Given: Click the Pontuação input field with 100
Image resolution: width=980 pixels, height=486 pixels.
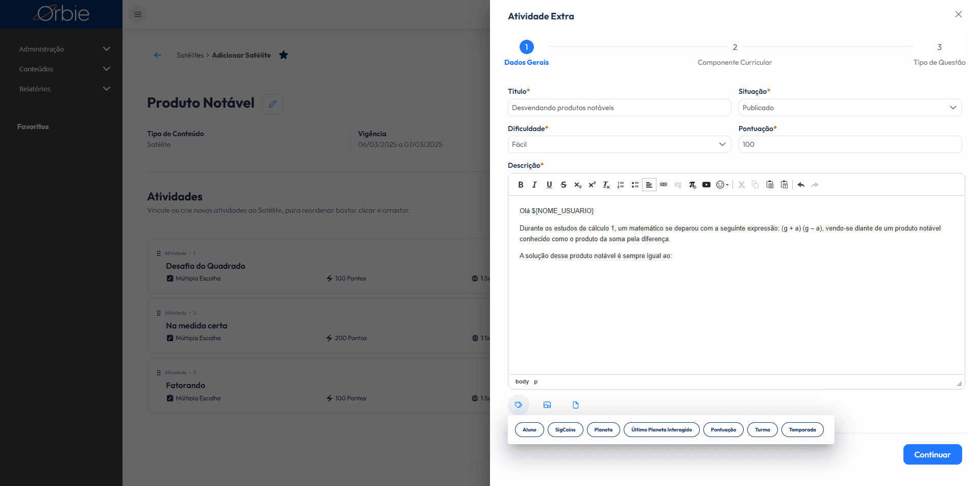Looking at the screenshot, I should point(850,144).
